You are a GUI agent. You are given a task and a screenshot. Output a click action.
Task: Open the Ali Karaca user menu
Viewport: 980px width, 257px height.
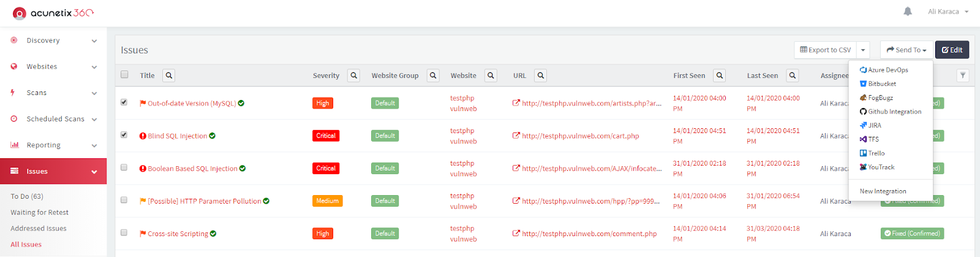click(x=948, y=12)
